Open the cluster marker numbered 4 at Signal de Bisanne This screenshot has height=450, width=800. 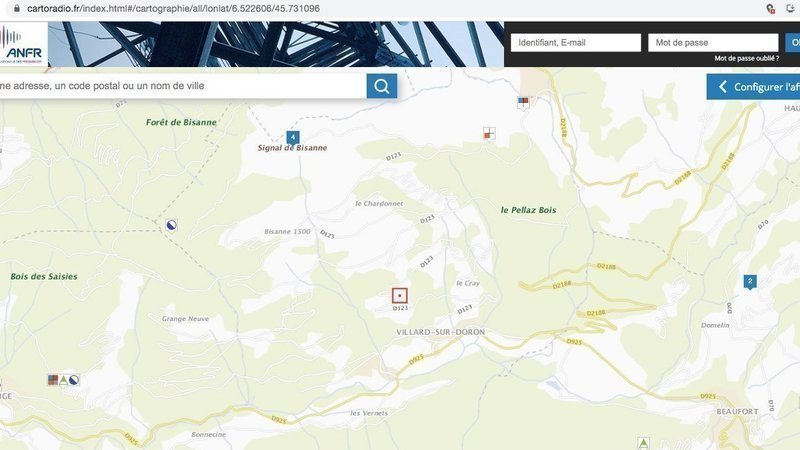292,136
